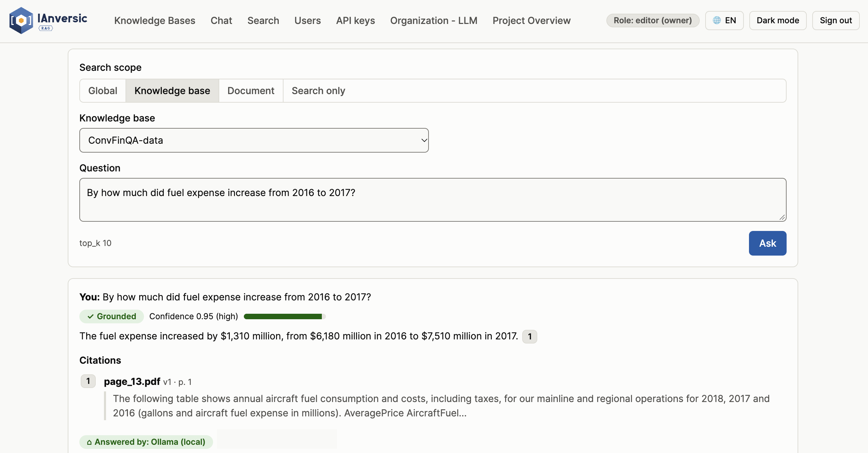Viewport: 868px width, 453px height.
Task: Click citation number 1 badge in Citations
Action: (x=88, y=381)
